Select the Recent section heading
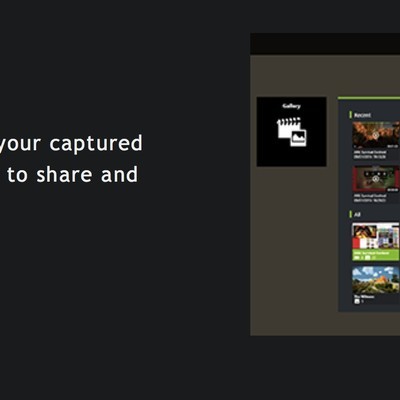This screenshot has height=400, width=400. (362, 115)
